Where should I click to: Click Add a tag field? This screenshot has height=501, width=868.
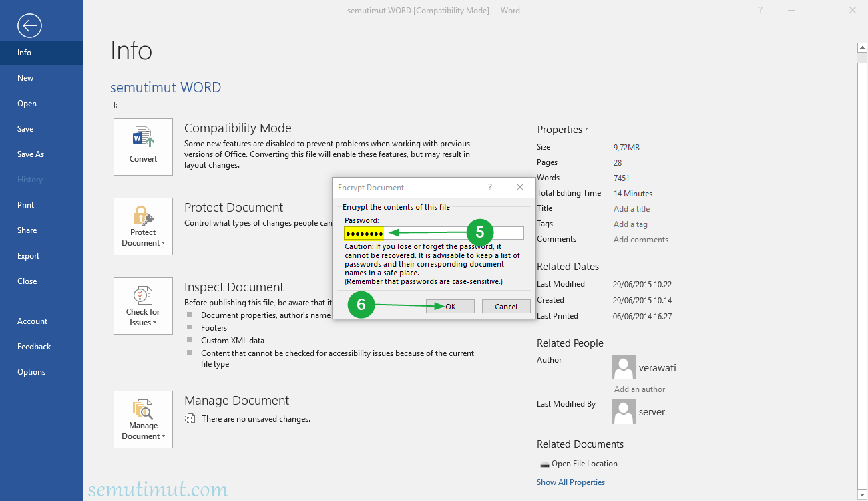coord(630,224)
